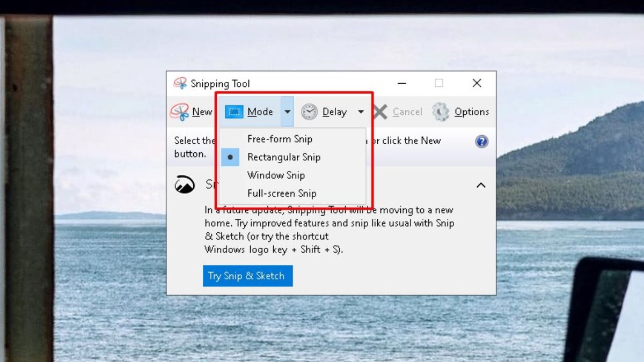644x362 pixels.
Task: Click the grayed-out maximize button
Action: point(439,83)
